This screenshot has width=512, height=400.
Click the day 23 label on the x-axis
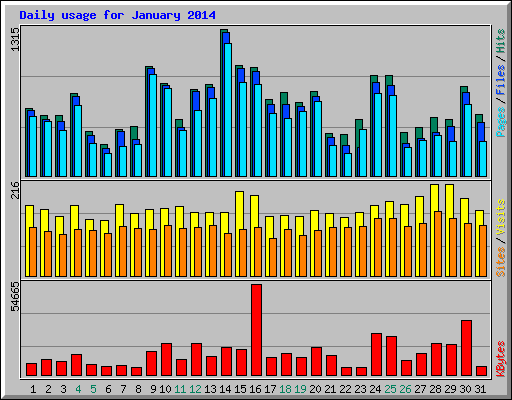tap(360, 389)
